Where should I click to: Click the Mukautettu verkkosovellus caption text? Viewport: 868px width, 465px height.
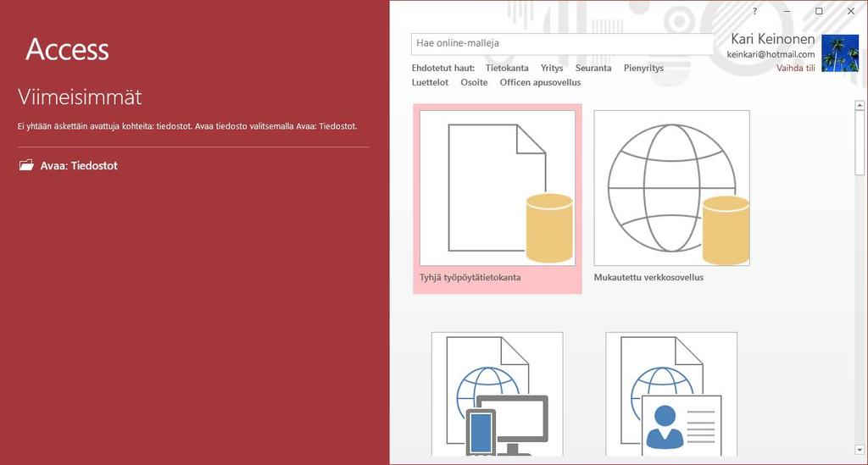tap(648, 278)
